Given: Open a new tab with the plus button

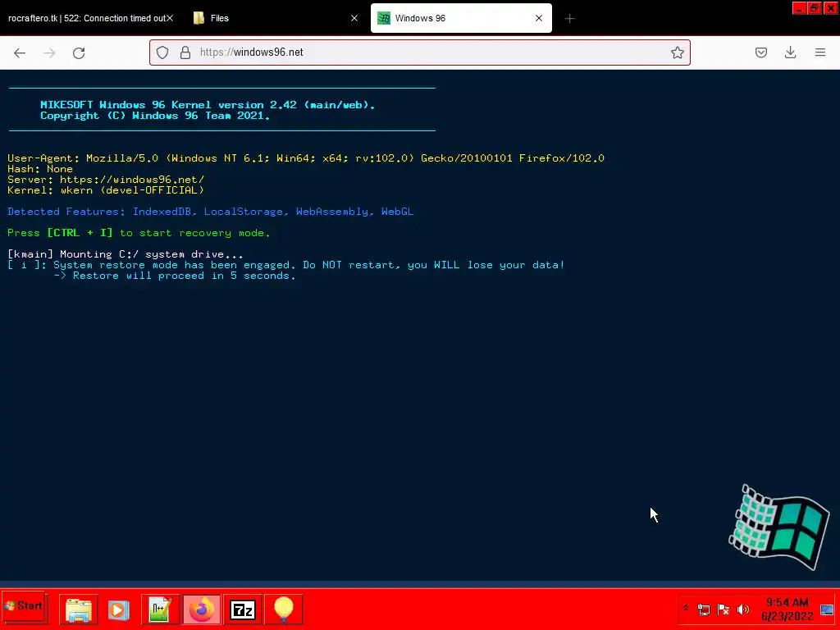Looking at the screenshot, I should (x=569, y=19).
